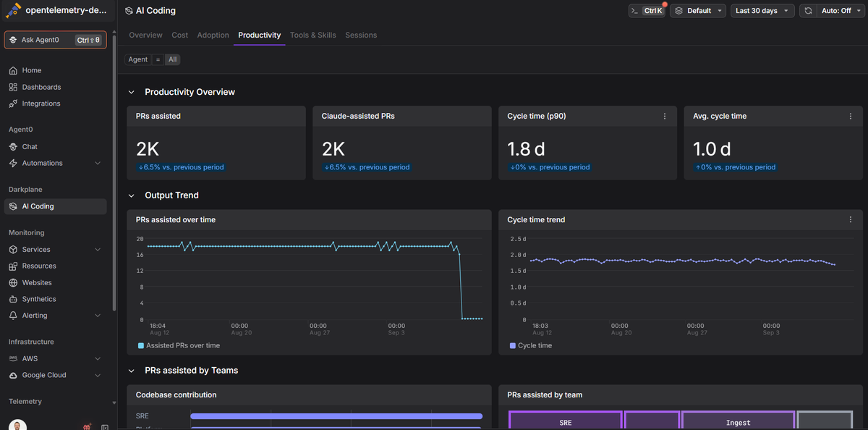Click the gift icon at sidebar bottom
Screen dimensions: 868x430
pyautogui.click(x=87, y=427)
